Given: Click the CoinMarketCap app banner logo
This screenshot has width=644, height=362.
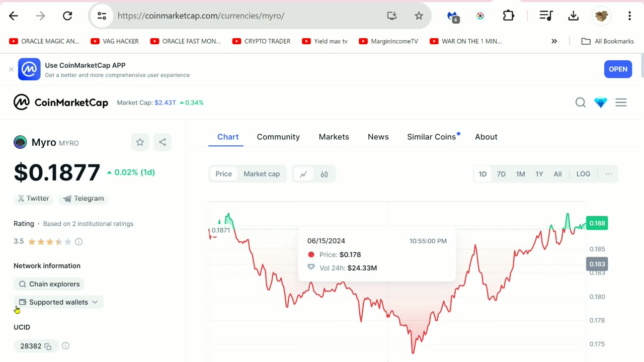Looking at the screenshot, I should [29, 69].
